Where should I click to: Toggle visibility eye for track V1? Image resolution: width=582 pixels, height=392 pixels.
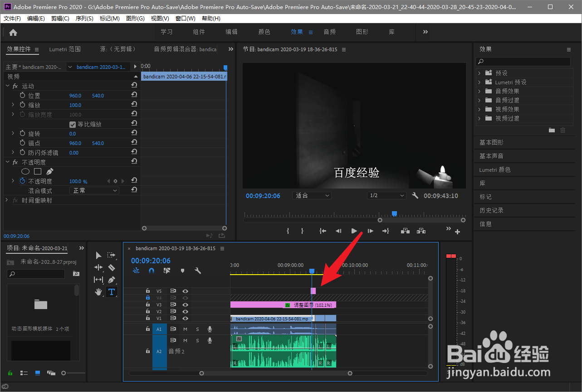[x=185, y=318]
